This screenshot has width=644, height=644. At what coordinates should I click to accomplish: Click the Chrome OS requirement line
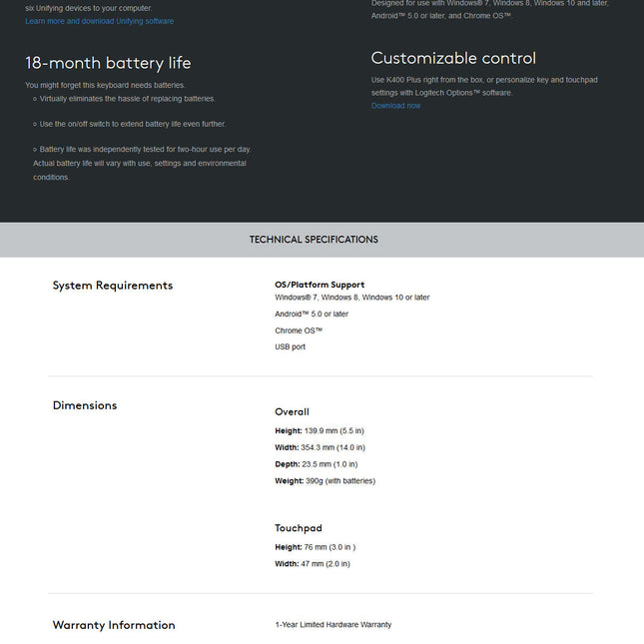tap(299, 330)
